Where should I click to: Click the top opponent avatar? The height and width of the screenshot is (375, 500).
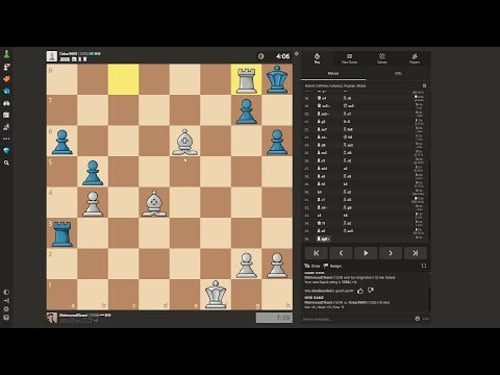point(52,56)
